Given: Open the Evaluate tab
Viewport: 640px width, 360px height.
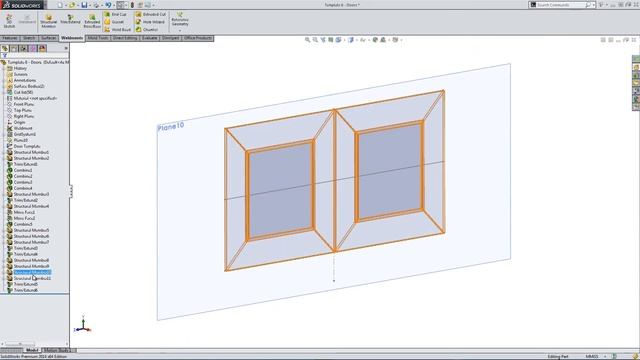Looking at the screenshot, I should pyautogui.click(x=150, y=38).
